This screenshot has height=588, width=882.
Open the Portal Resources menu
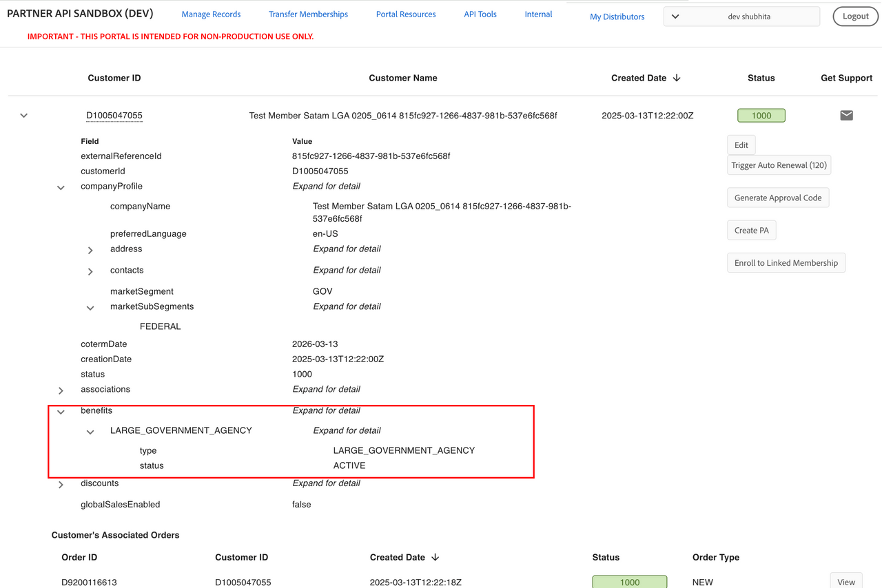pyautogui.click(x=406, y=14)
